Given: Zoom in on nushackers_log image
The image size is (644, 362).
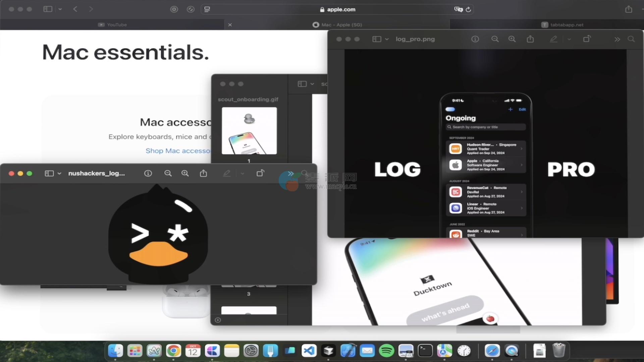Looking at the screenshot, I should [185, 173].
